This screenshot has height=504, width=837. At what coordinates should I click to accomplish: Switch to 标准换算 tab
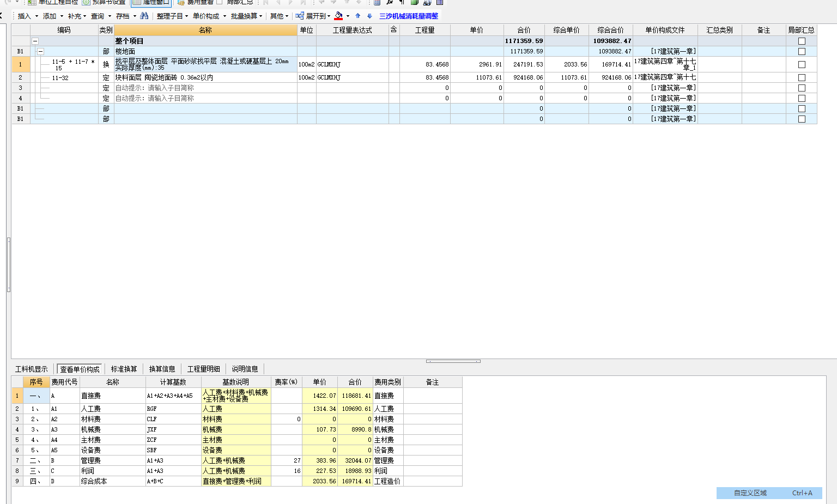point(124,369)
